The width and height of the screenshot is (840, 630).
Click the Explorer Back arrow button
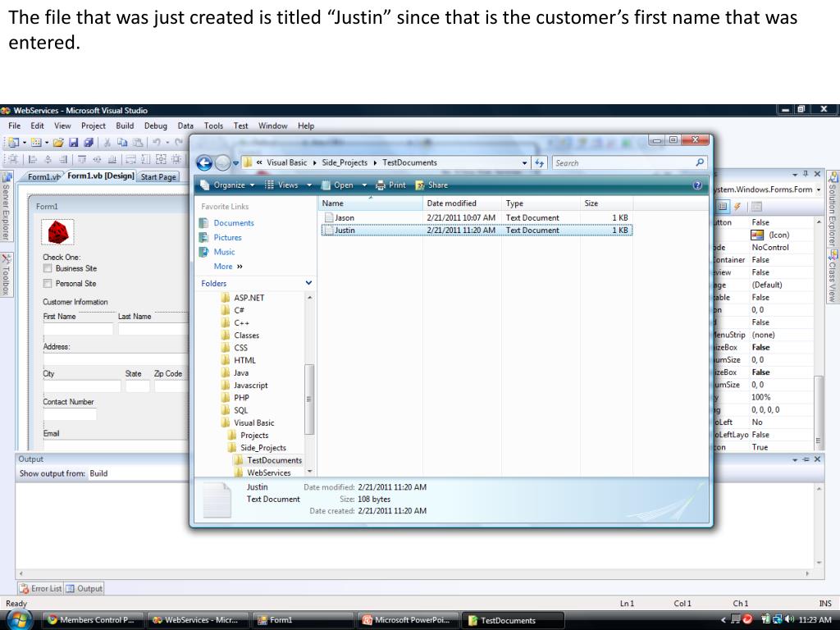[x=204, y=163]
